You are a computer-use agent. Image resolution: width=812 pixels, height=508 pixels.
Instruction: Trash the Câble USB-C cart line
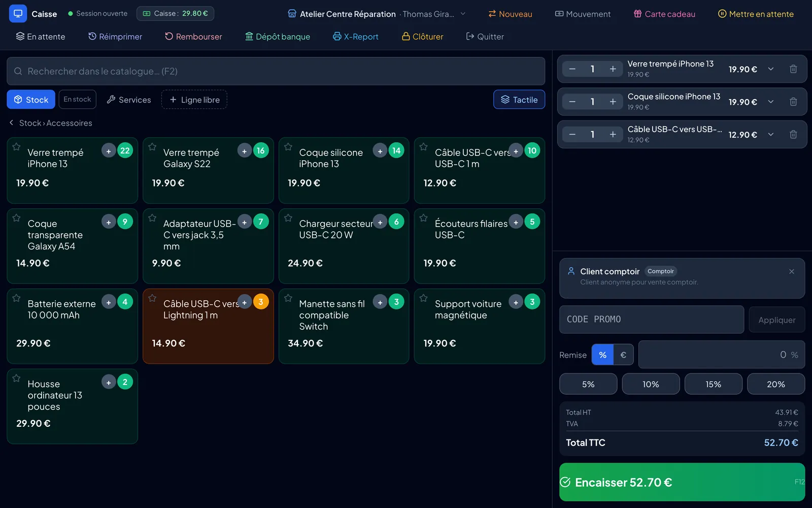(793, 135)
